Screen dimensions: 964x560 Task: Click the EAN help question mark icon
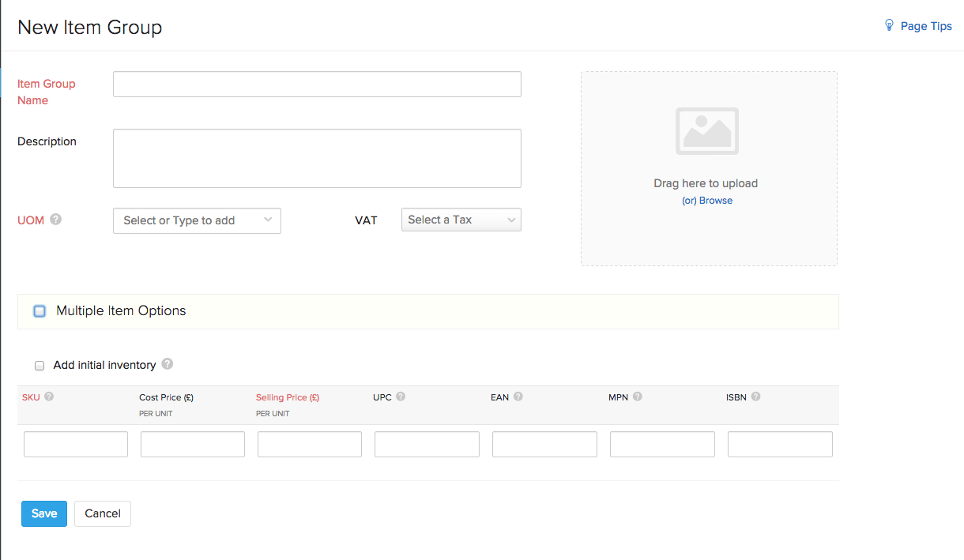tap(518, 397)
